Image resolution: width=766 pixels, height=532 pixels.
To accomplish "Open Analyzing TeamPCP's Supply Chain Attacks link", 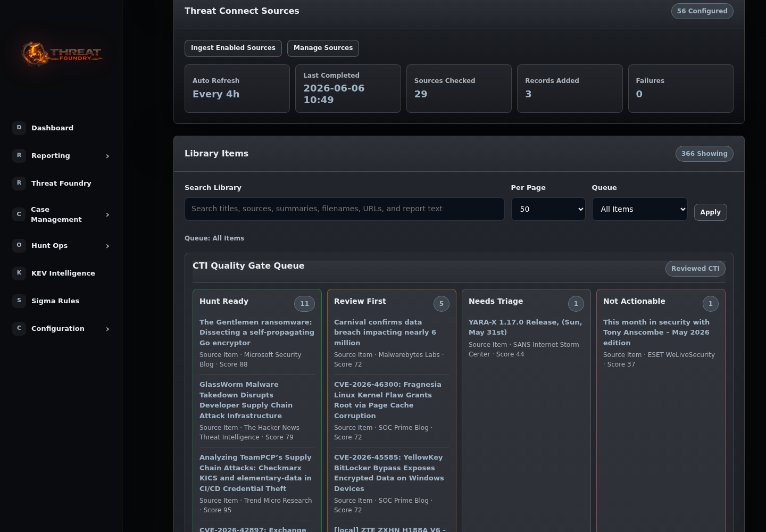I will [255, 473].
